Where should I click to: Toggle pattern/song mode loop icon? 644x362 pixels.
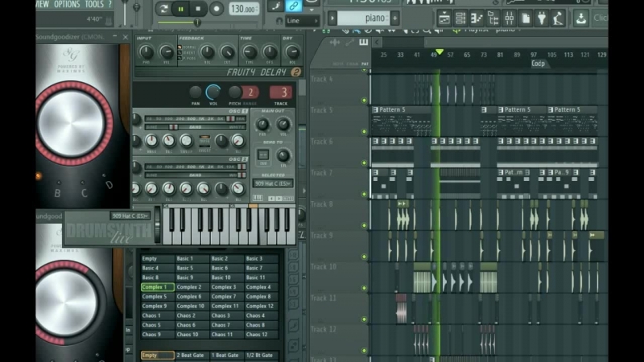pyautogui.click(x=163, y=9)
